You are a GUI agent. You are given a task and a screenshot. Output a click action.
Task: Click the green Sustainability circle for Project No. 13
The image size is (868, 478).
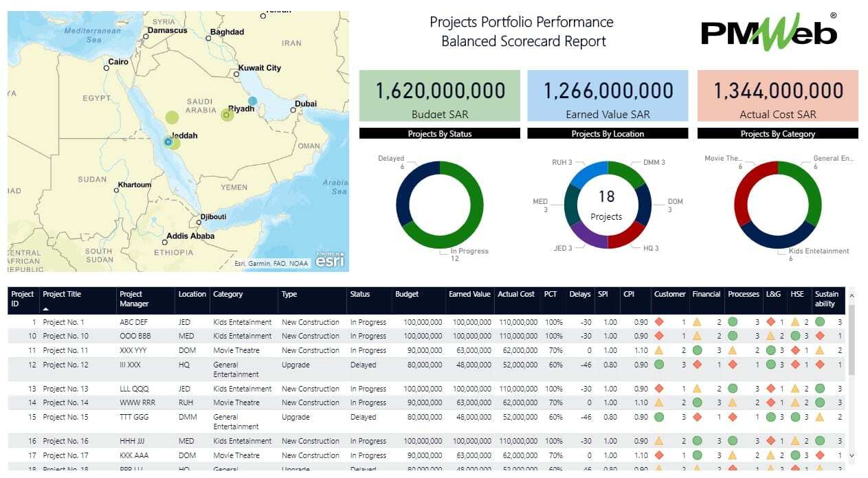click(820, 389)
